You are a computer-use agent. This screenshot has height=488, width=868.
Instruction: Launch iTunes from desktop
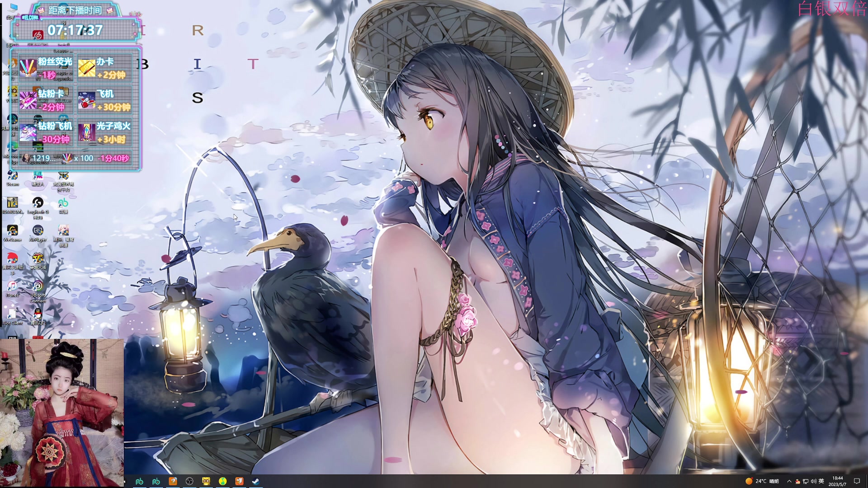point(13,286)
